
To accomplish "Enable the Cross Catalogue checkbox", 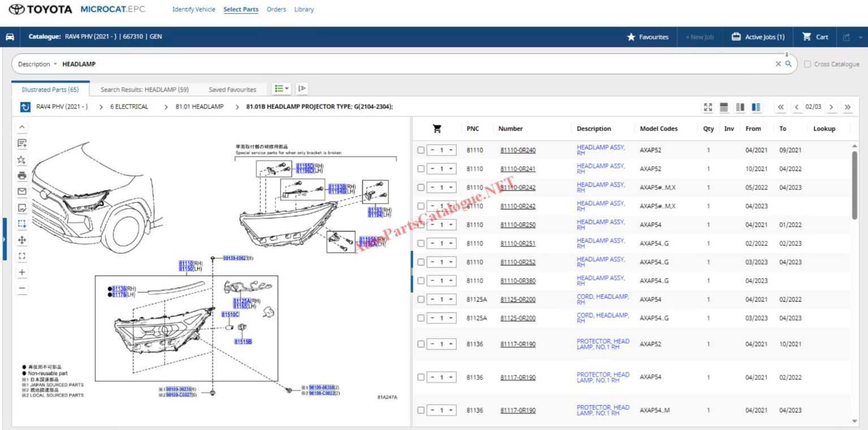I will [x=808, y=64].
